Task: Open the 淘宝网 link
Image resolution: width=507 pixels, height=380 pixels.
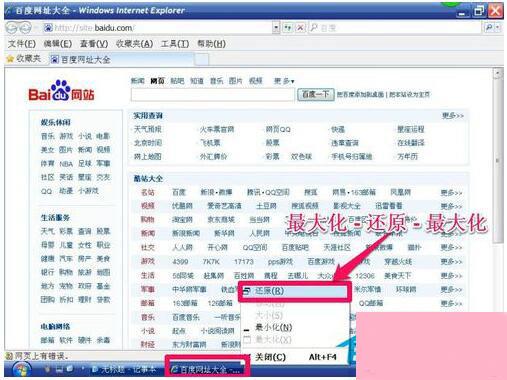Action: (182, 220)
